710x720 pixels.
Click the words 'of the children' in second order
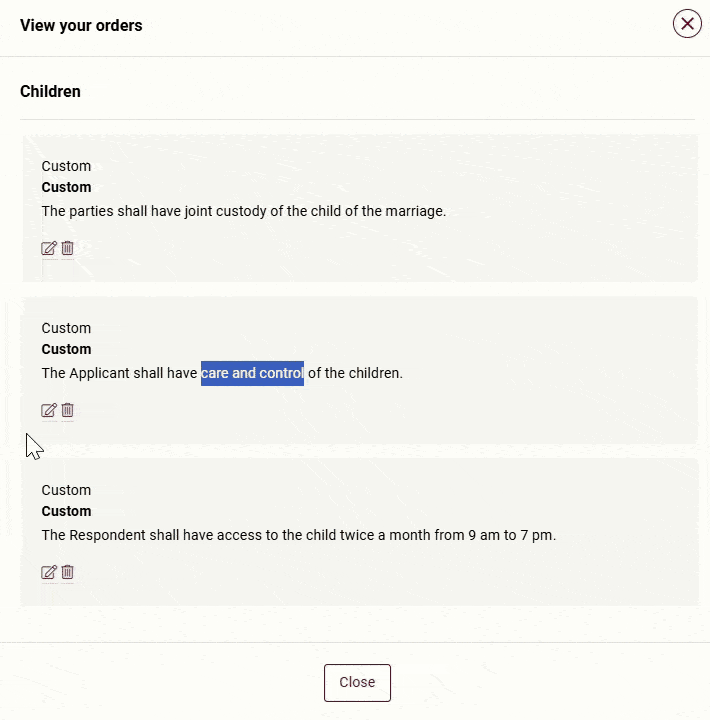[x=355, y=374]
